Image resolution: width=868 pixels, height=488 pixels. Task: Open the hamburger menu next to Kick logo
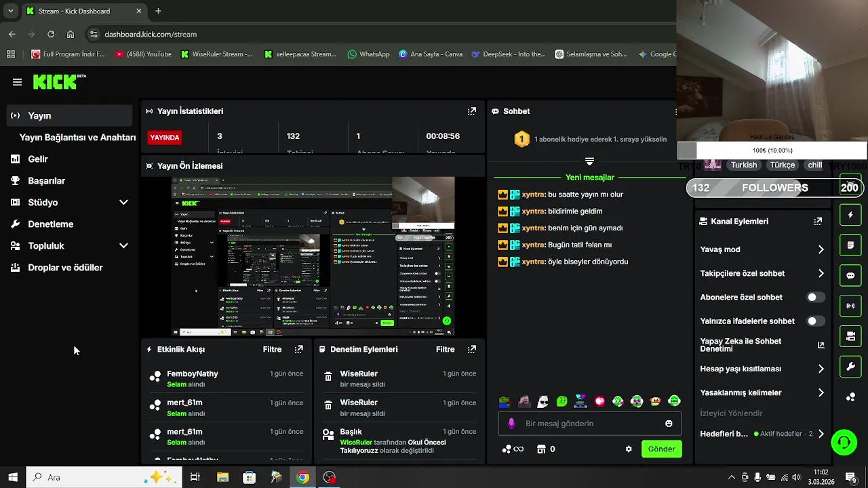17,82
